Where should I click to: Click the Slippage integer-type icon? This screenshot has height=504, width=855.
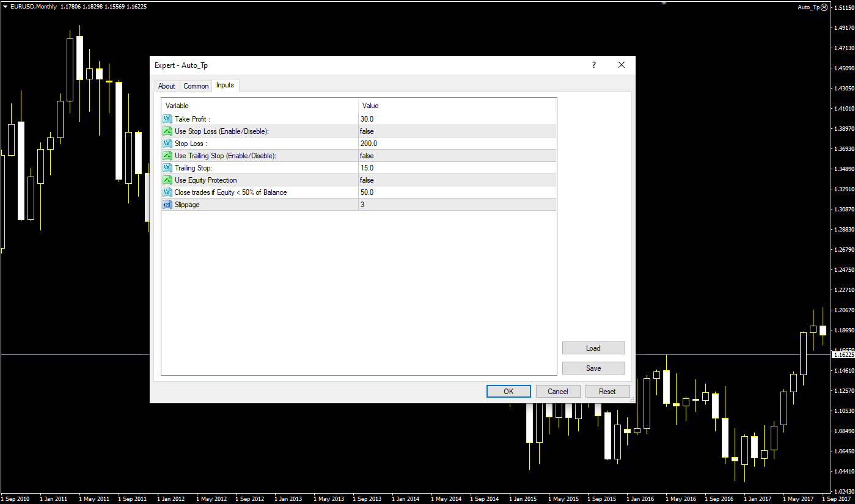167,205
